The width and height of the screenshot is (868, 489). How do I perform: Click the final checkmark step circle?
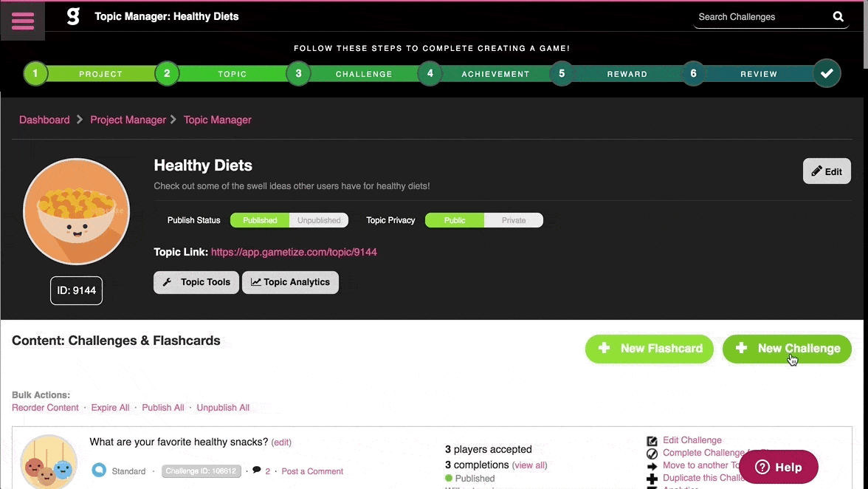(827, 73)
